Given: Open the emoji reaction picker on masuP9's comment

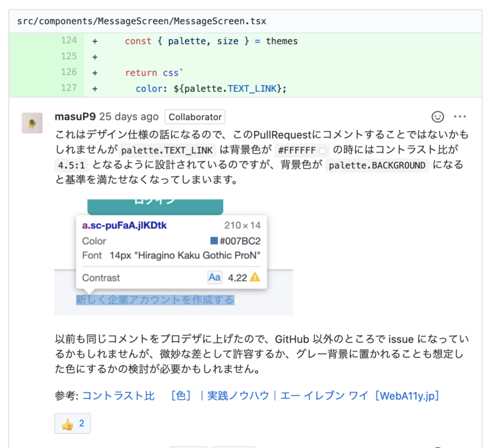Looking at the screenshot, I should [437, 116].
